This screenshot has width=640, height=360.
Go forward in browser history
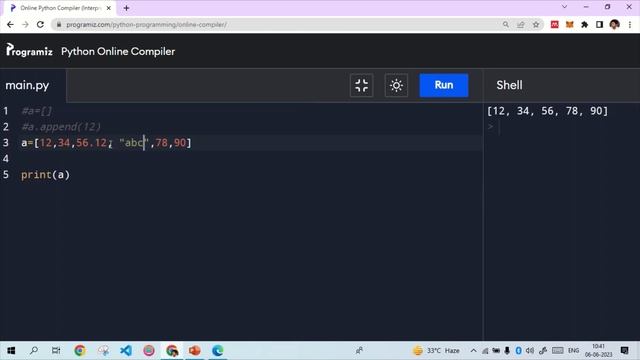[x=25, y=24]
